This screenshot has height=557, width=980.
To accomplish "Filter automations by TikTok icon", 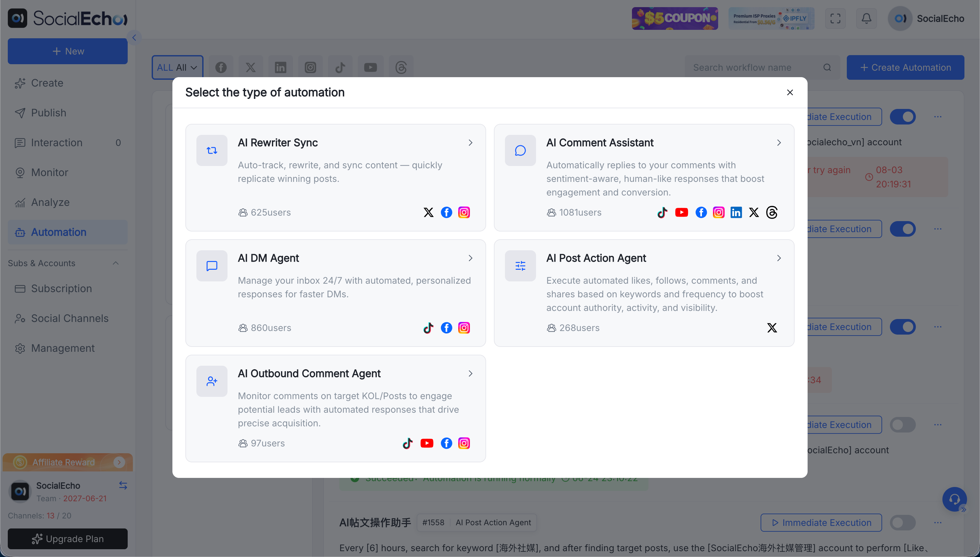I will click(340, 67).
